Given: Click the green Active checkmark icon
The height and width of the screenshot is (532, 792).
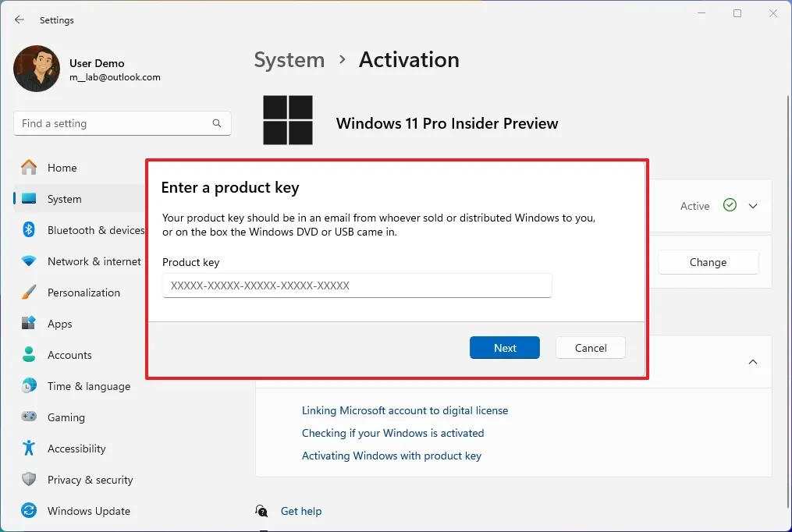Looking at the screenshot, I should 730,205.
